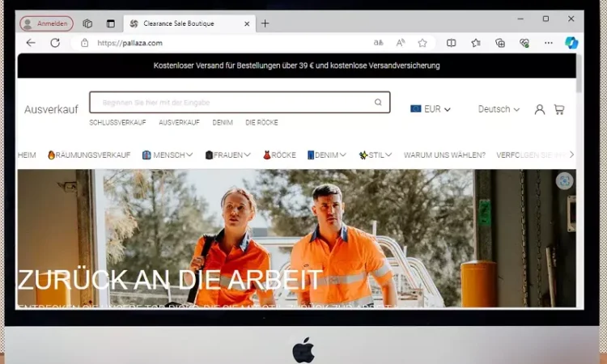Toggle vertical tabs panel icon

111,23
